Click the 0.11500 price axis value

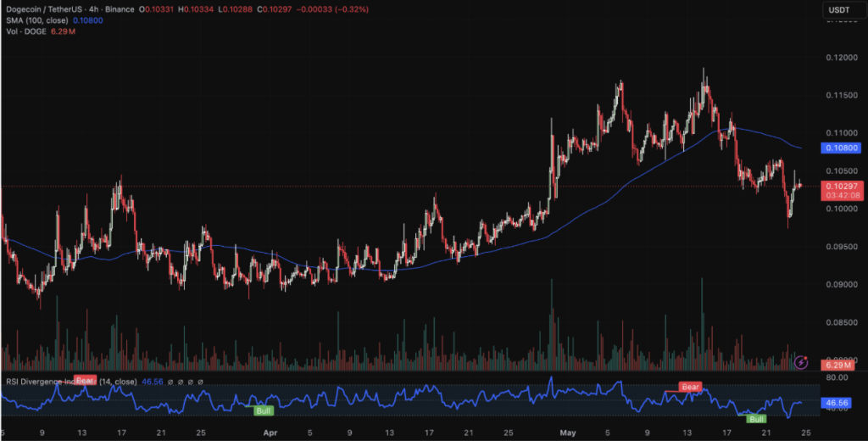[x=842, y=96]
